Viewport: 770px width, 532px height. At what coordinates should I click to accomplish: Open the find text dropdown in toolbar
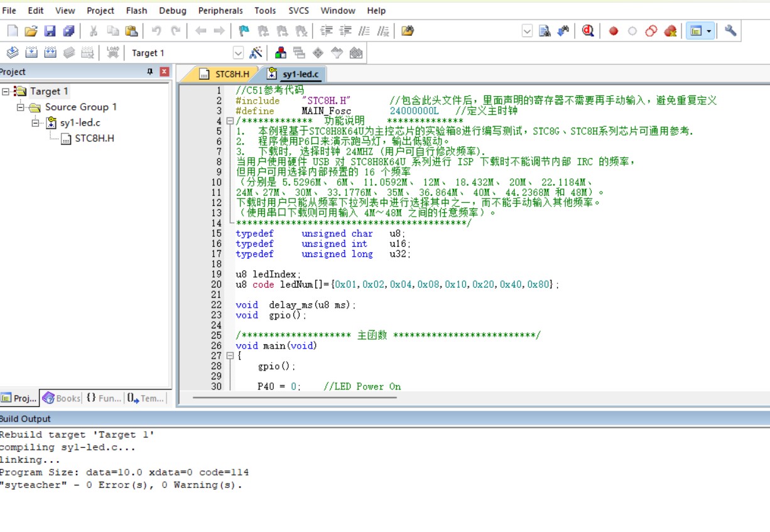527,31
